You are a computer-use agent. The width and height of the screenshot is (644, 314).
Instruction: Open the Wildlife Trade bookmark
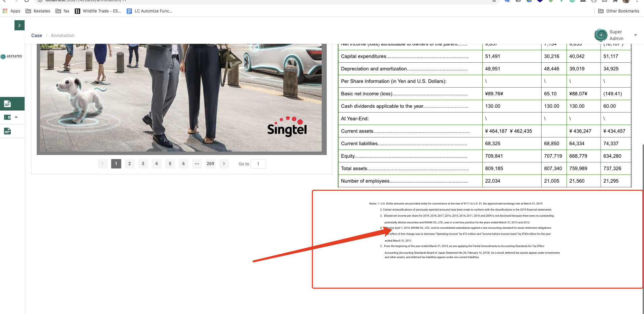coord(98,11)
